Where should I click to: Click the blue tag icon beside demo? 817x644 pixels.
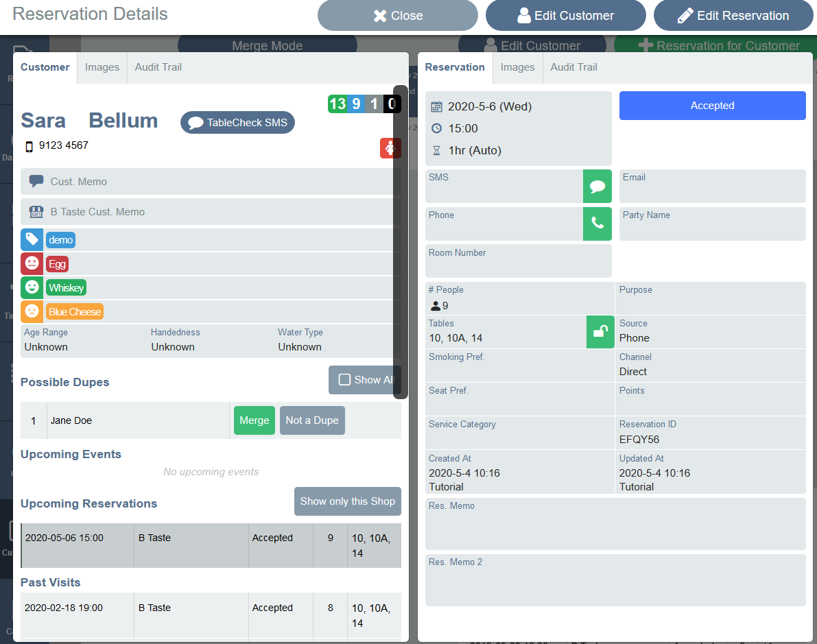(x=32, y=240)
